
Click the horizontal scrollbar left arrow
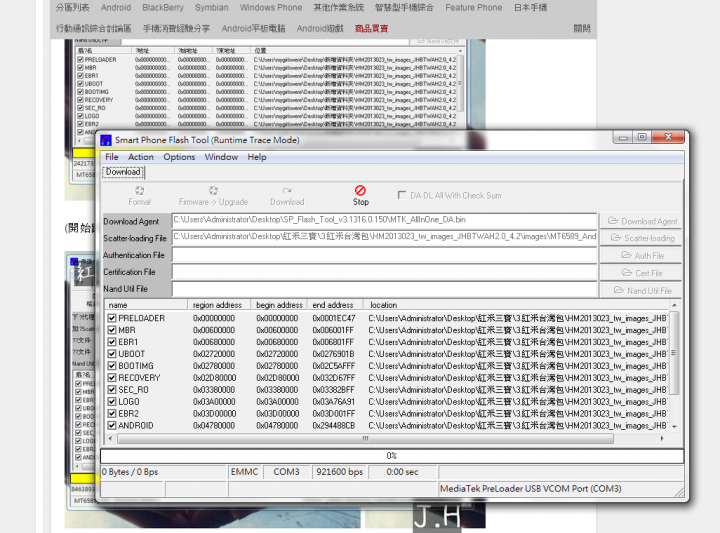click(110, 438)
